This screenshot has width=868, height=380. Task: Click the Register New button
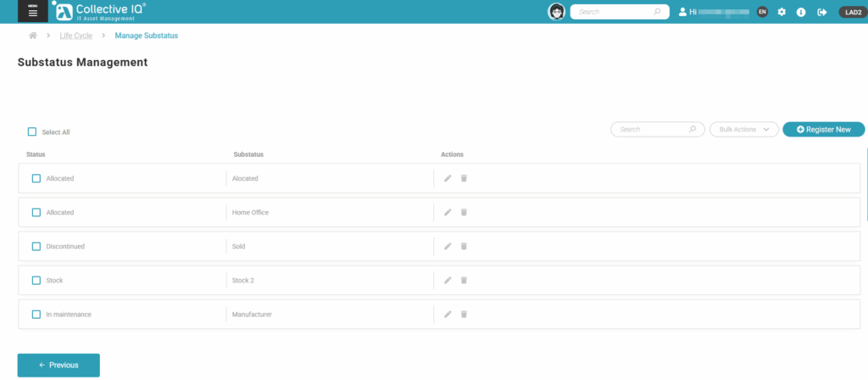pos(823,129)
